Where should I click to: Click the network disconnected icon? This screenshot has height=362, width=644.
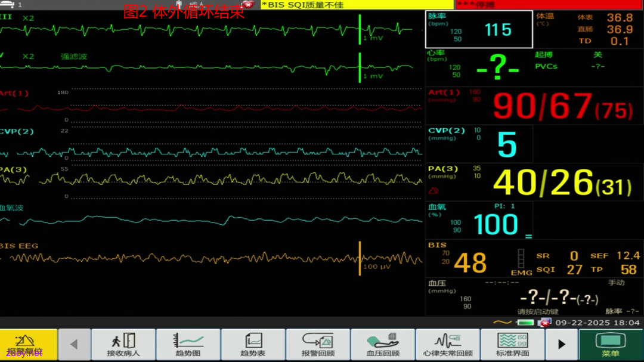(x=544, y=323)
